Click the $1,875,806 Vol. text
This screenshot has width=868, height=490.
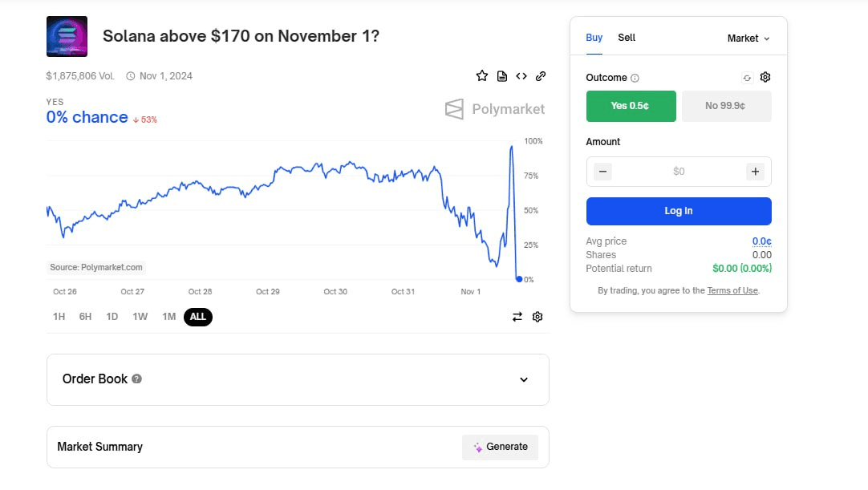80,76
